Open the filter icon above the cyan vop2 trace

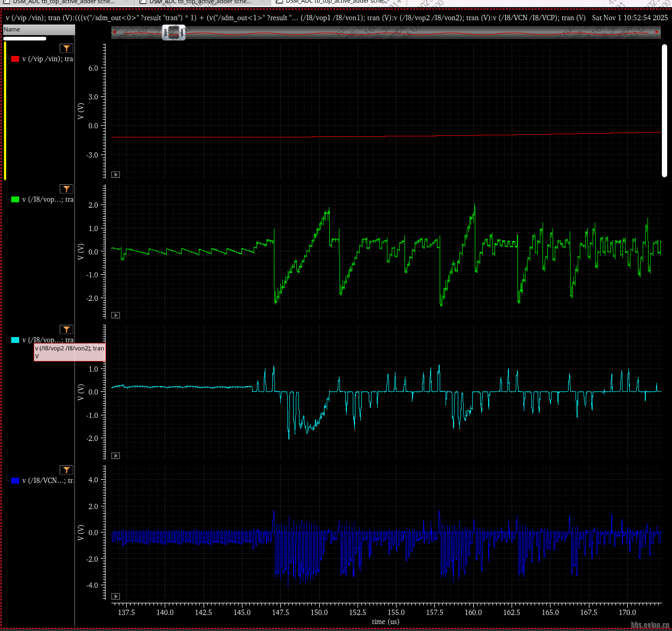point(66,330)
